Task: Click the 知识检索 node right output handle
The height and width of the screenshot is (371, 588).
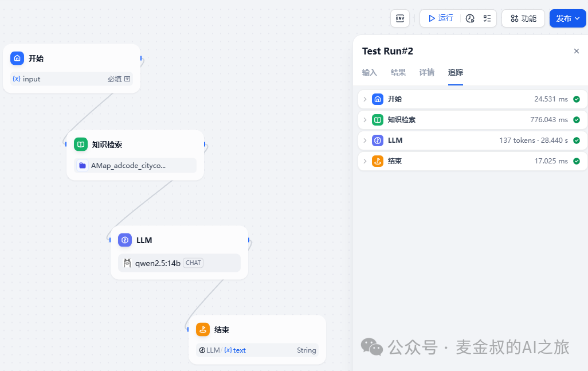Action: (x=205, y=144)
